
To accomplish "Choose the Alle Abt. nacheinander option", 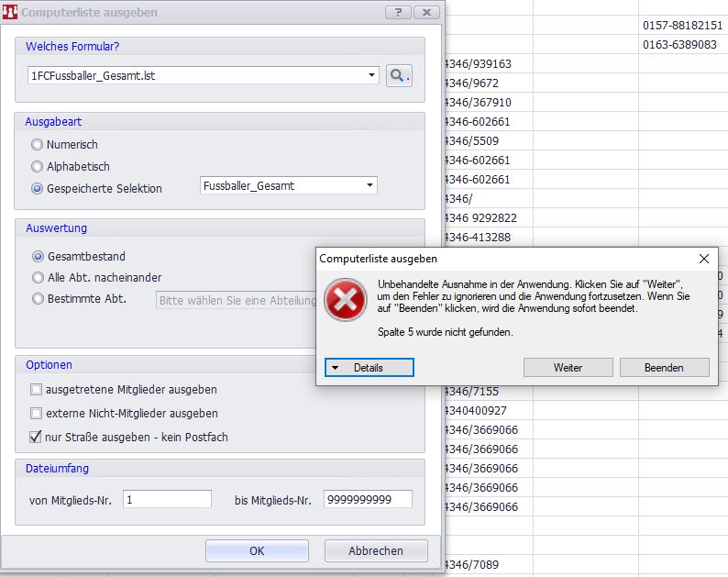I will click(x=38, y=278).
